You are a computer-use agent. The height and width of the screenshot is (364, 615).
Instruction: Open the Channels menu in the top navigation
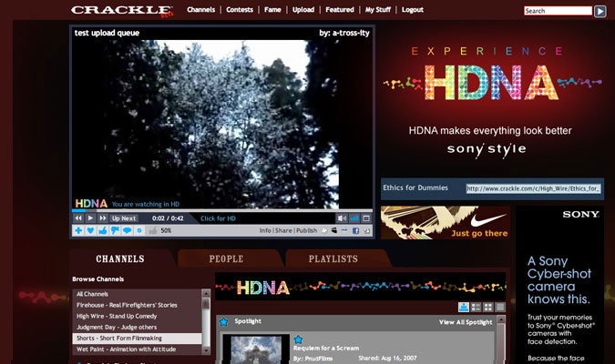pyautogui.click(x=200, y=10)
